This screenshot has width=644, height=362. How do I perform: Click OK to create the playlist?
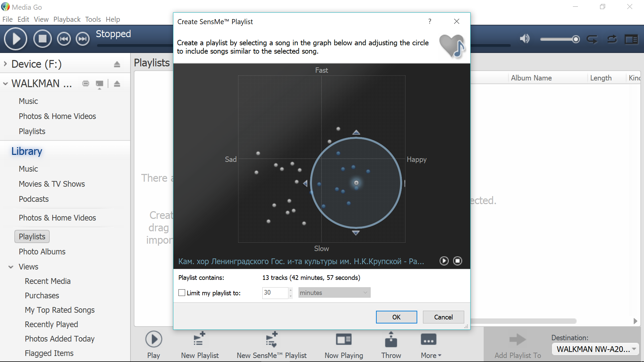(x=396, y=317)
